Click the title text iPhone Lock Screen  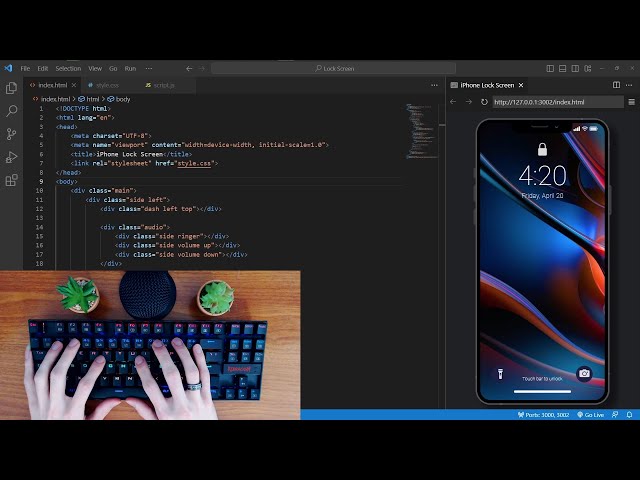click(x=130, y=154)
